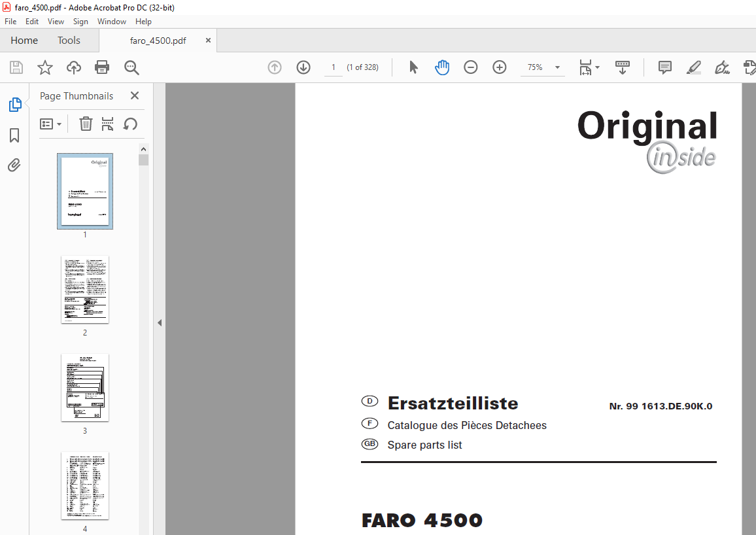Select the page 2 thumbnail
The width and height of the screenshot is (756, 535).
click(x=85, y=290)
